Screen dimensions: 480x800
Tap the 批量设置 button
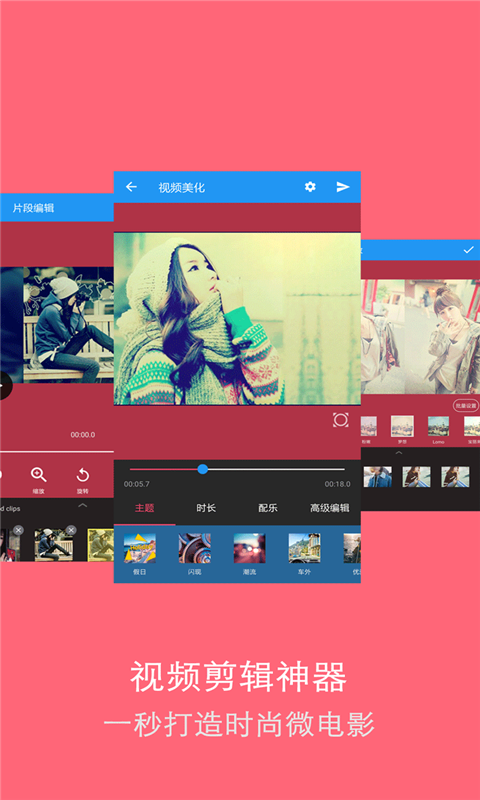[466, 406]
